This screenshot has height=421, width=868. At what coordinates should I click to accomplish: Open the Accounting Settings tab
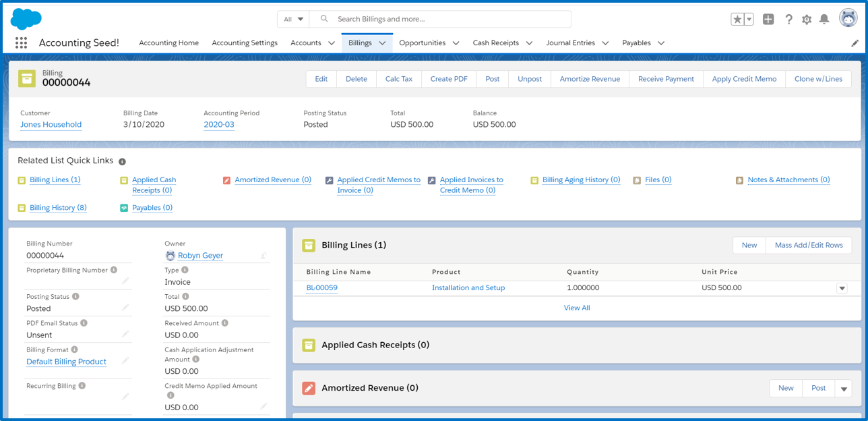(245, 43)
